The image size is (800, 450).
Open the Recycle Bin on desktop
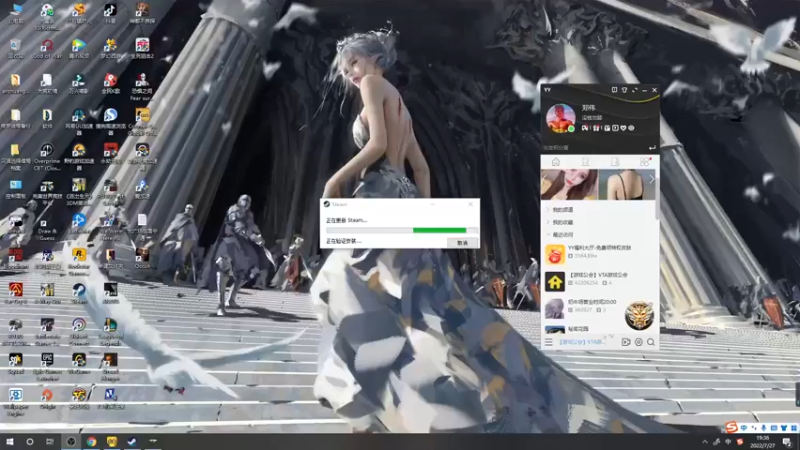[15, 49]
